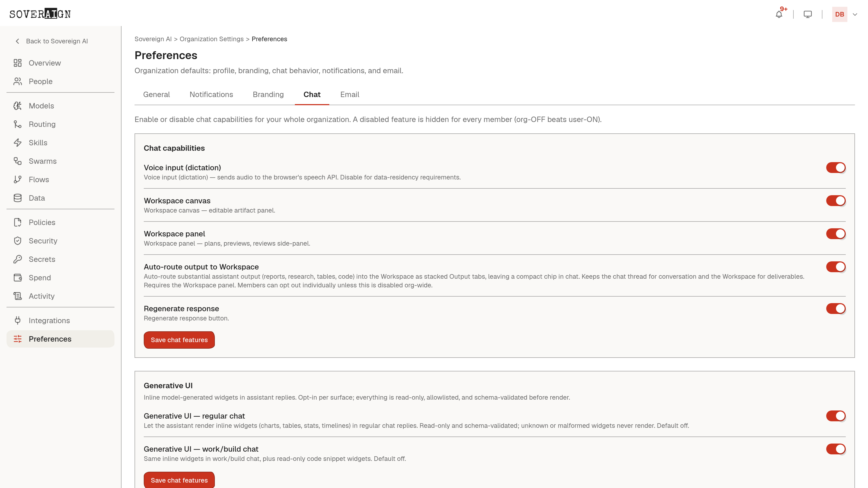Toggle Generative UI work/build chat switch
The image size is (868, 488).
836,449
